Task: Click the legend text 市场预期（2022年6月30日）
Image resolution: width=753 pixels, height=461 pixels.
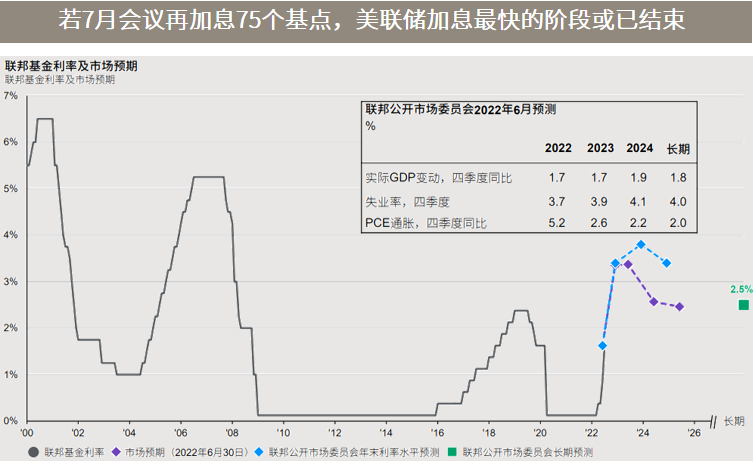Action: pos(187,452)
